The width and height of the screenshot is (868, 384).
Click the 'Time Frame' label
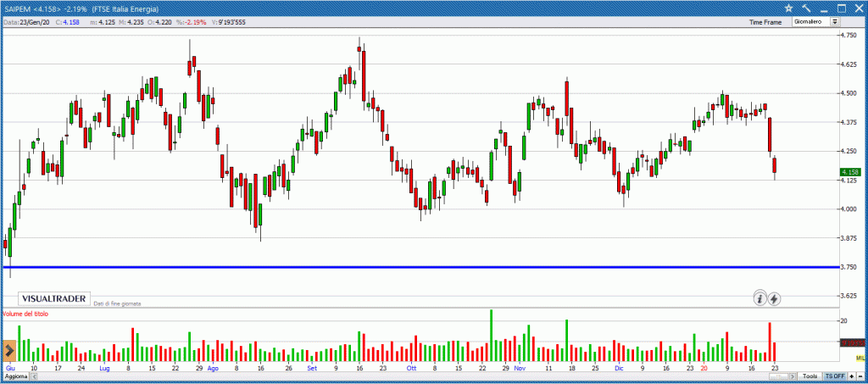[765, 22]
